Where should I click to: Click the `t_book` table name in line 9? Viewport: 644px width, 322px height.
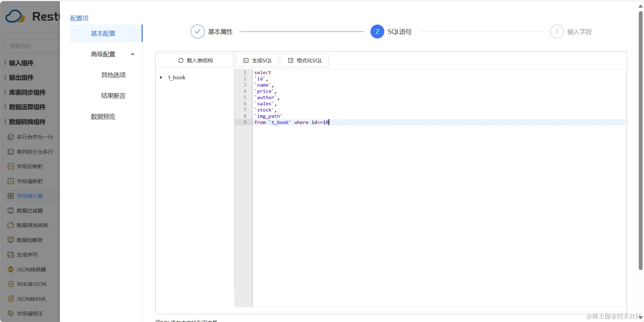point(280,122)
